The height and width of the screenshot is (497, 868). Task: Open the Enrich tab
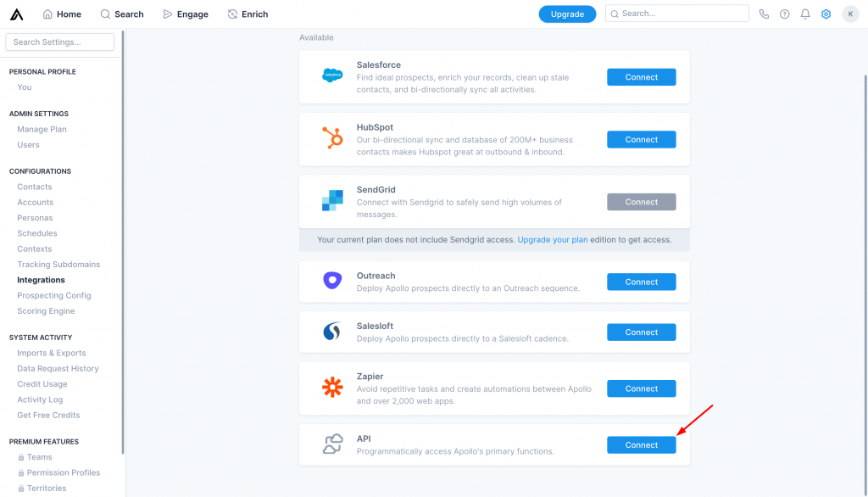click(248, 14)
